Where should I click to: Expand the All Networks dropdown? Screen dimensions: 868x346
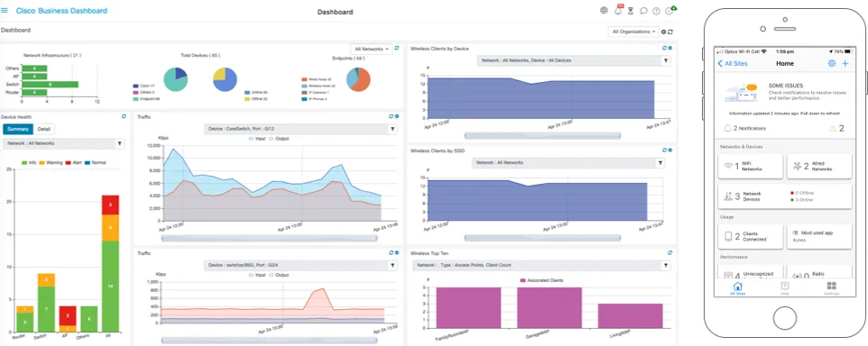372,49
